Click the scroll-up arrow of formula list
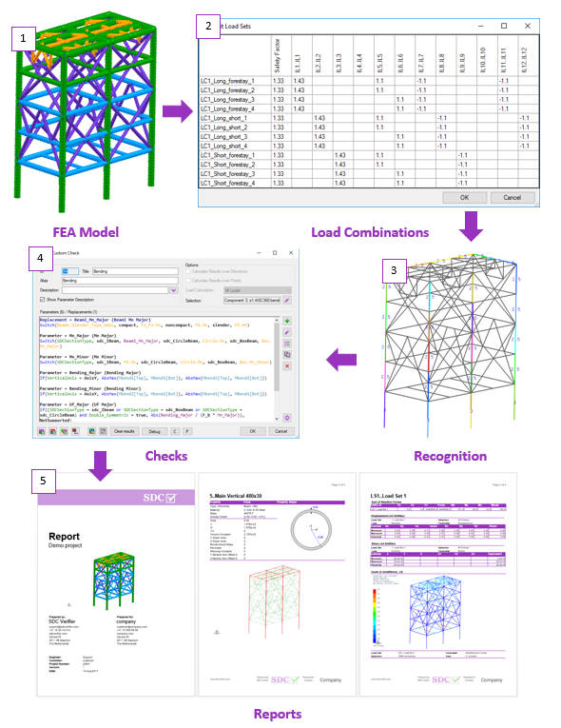 pyautogui.click(x=277, y=320)
